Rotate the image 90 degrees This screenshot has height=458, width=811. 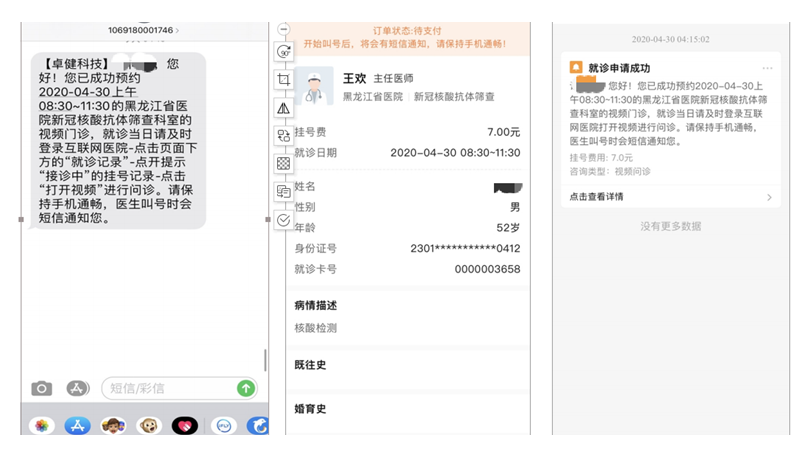283,52
